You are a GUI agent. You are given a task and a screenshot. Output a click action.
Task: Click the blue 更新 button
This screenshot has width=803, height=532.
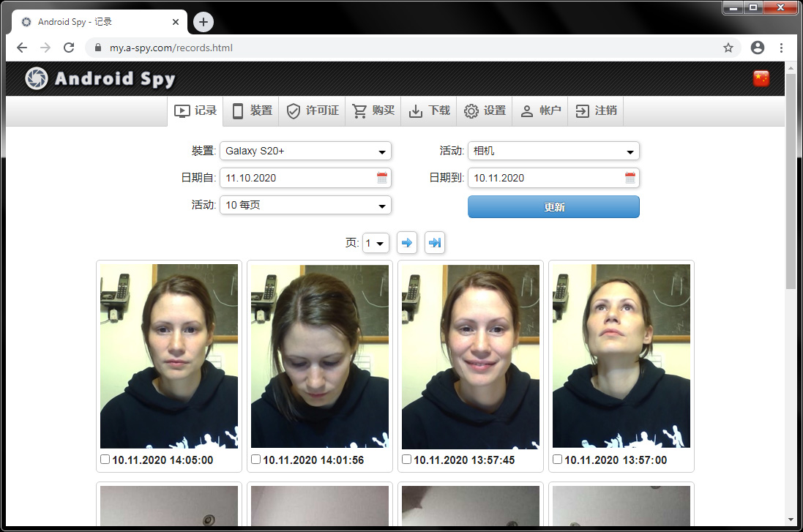[553, 207]
